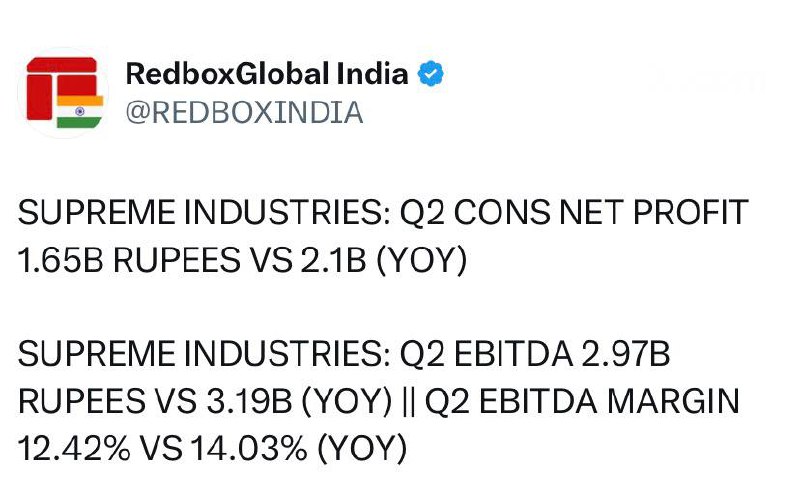800x498 pixels.
Task: Open the RedboxGlobal India display name
Action: click(267, 75)
